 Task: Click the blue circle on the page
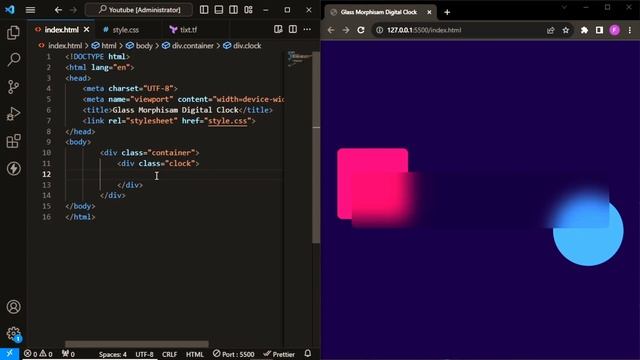point(588,231)
